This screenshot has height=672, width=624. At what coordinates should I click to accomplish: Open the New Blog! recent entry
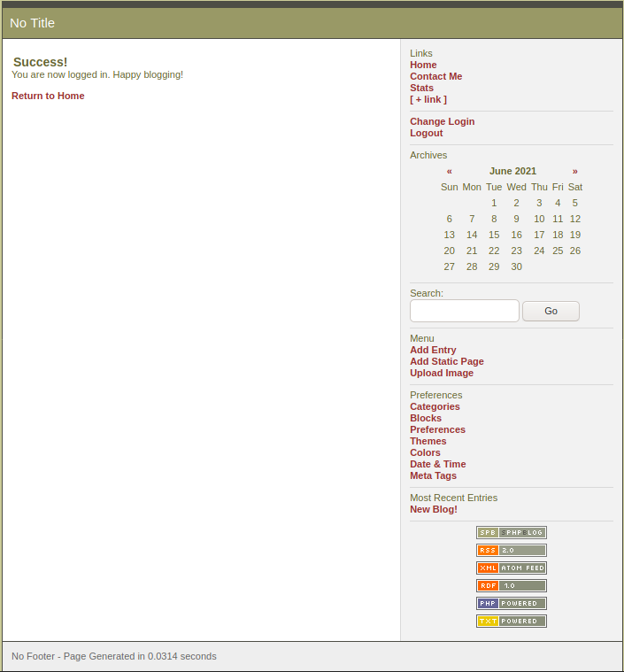click(433, 509)
